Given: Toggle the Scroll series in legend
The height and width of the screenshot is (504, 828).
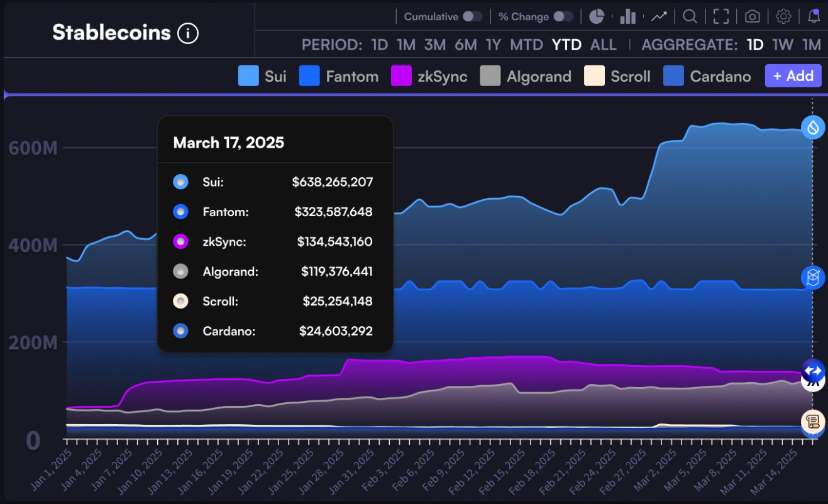Looking at the screenshot, I should point(617,77).
